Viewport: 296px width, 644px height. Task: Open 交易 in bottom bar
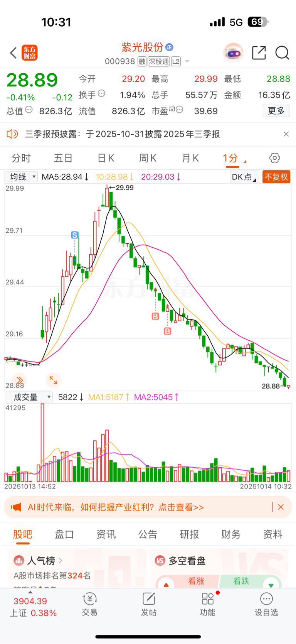pyautogui.click(x=89, y=604)
